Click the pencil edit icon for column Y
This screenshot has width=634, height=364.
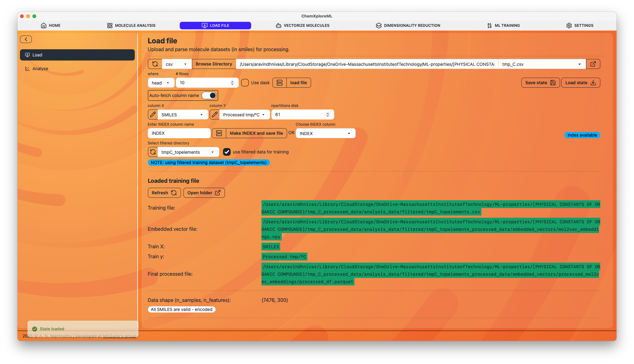point(215,114)
